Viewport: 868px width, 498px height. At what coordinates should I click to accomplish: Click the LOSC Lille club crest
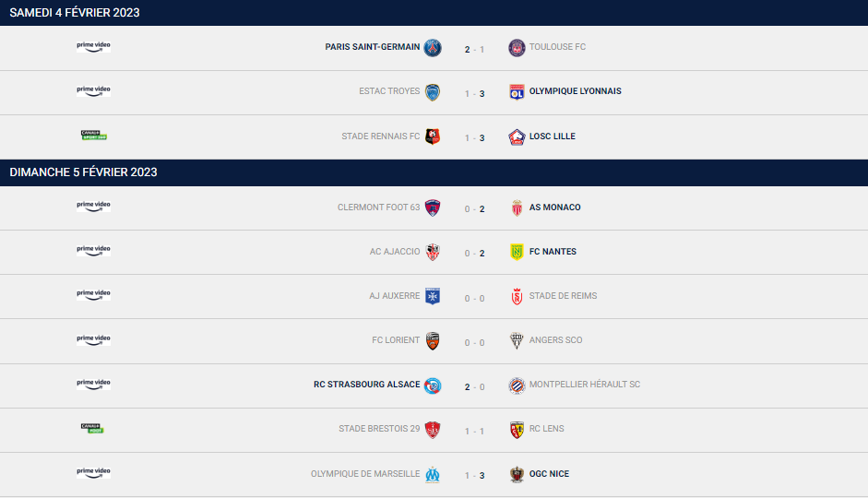click(517, 136)
